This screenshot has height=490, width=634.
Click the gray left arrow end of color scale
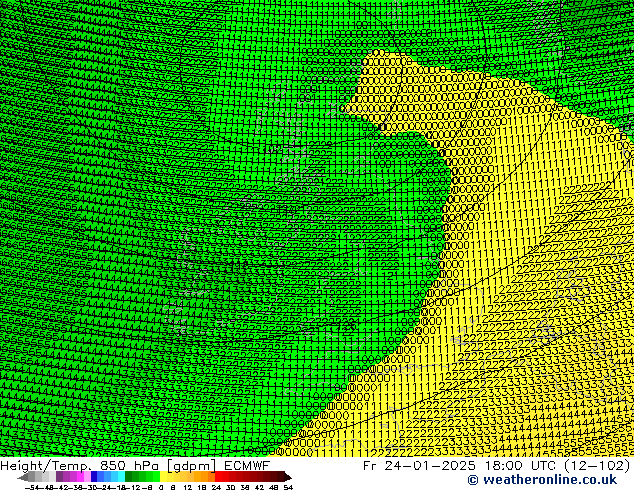pos(23,477)
